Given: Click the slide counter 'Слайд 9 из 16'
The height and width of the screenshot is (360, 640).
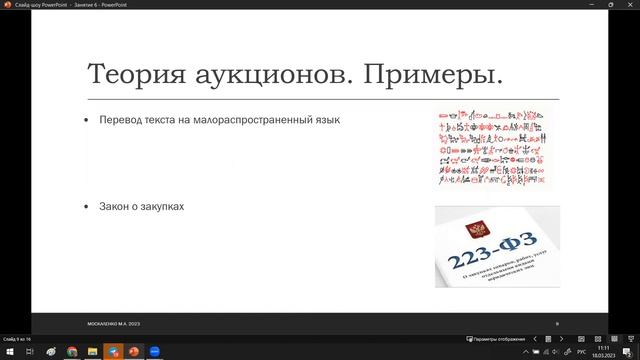Looking at the screenshot, I should click(17, 339).
